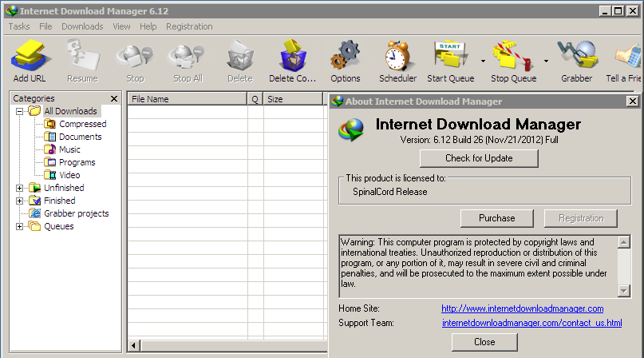The width and height of the screenshot is (644, 358).
Task: Expand the Queues tree node
Action: [x=19, y=226]
